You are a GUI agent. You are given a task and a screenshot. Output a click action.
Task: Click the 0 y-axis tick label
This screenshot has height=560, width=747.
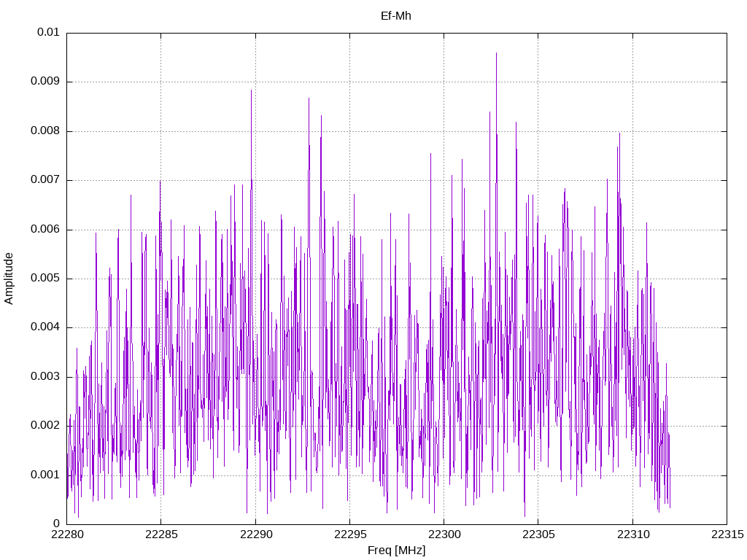(57, 524)
